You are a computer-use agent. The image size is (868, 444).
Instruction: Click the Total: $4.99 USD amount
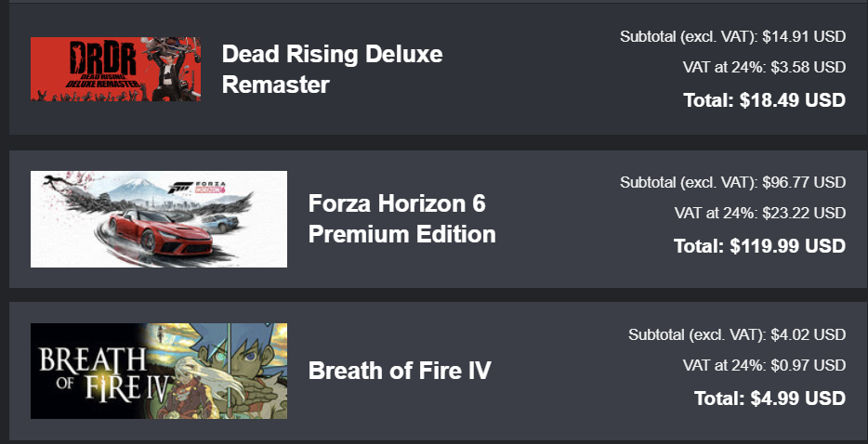(x=769, y=398)
